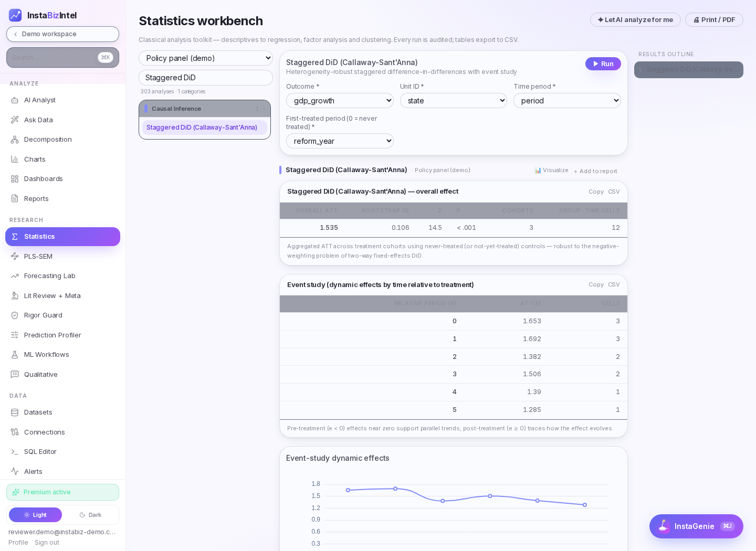756x551 pixels.
Task: Jump to Staggered DiD in results outline
Action: 689,70
